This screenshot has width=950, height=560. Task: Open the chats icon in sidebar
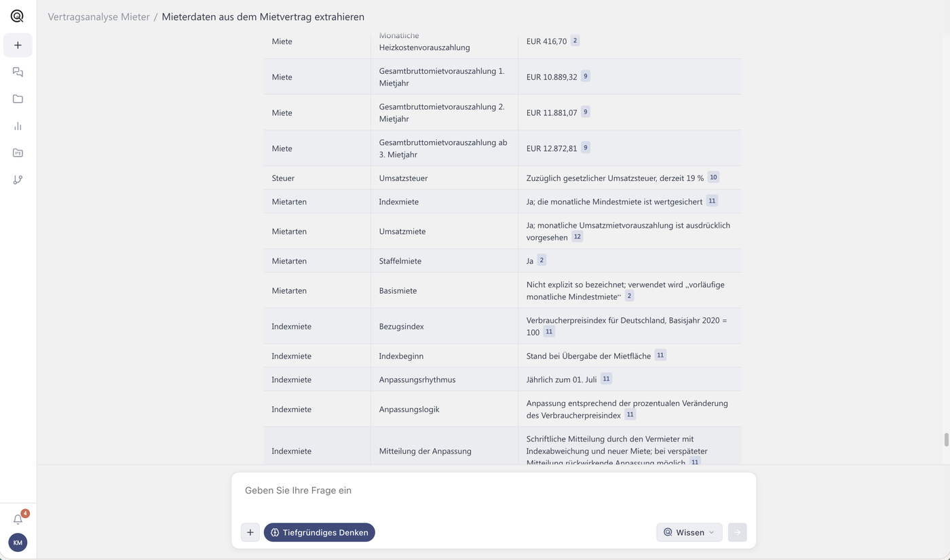pos(18,72)
